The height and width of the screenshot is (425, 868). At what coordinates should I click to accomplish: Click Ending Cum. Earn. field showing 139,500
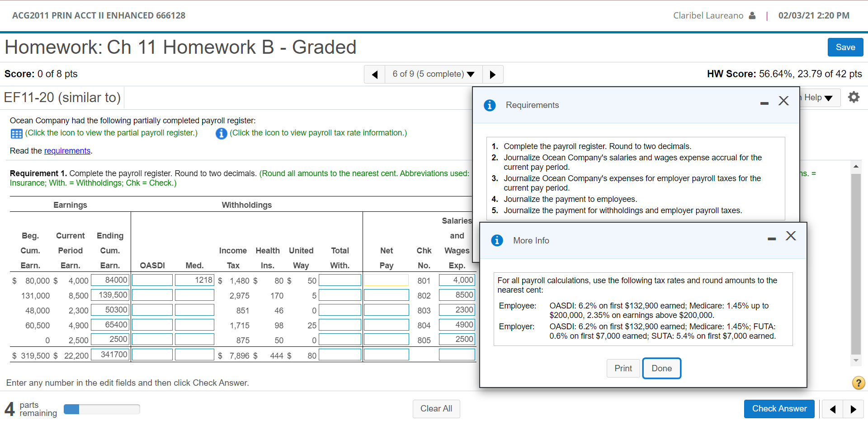pos(110,295)
